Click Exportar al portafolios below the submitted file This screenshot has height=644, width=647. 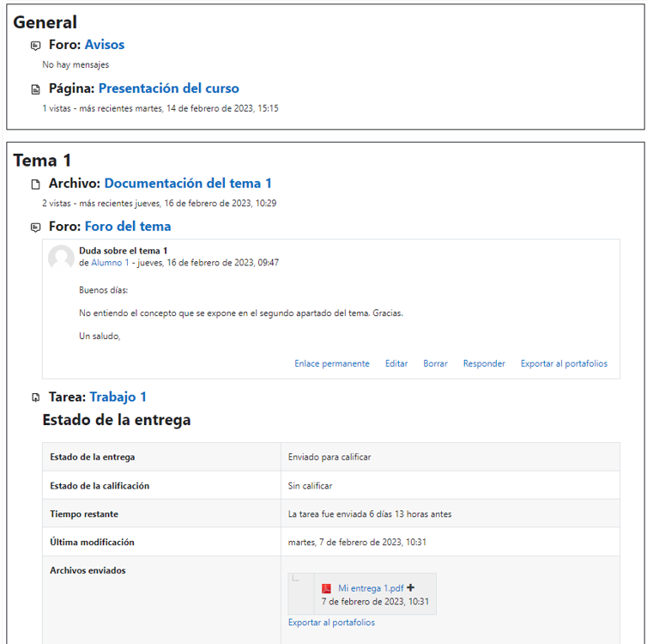coord(331,623)
